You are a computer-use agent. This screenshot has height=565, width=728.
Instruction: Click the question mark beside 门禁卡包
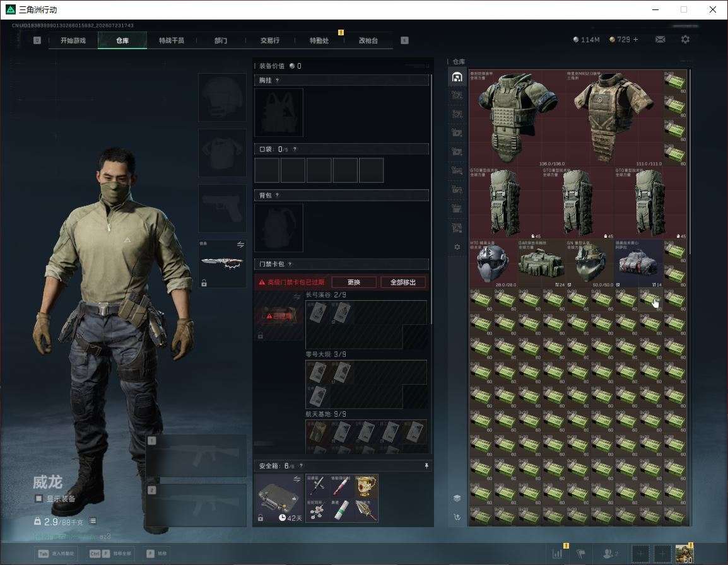coord(290,264)
